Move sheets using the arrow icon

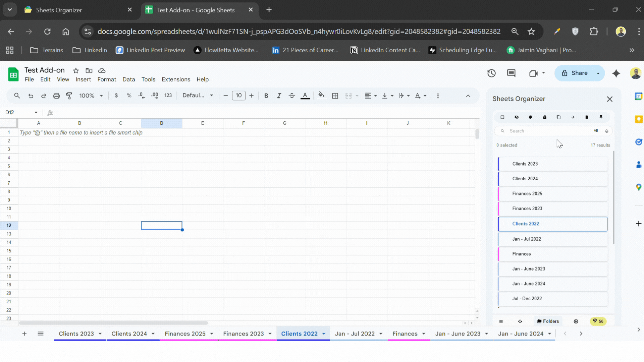[573, 117]
